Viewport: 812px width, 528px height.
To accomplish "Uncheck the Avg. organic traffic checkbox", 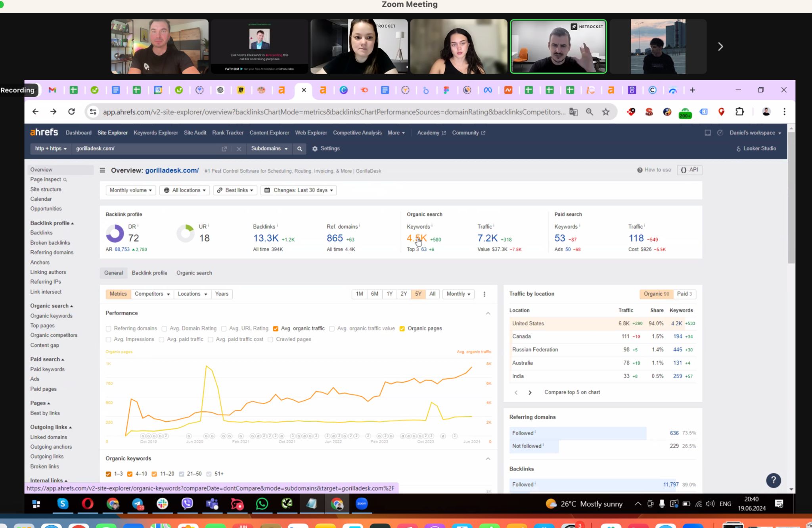I will point(276,328).
